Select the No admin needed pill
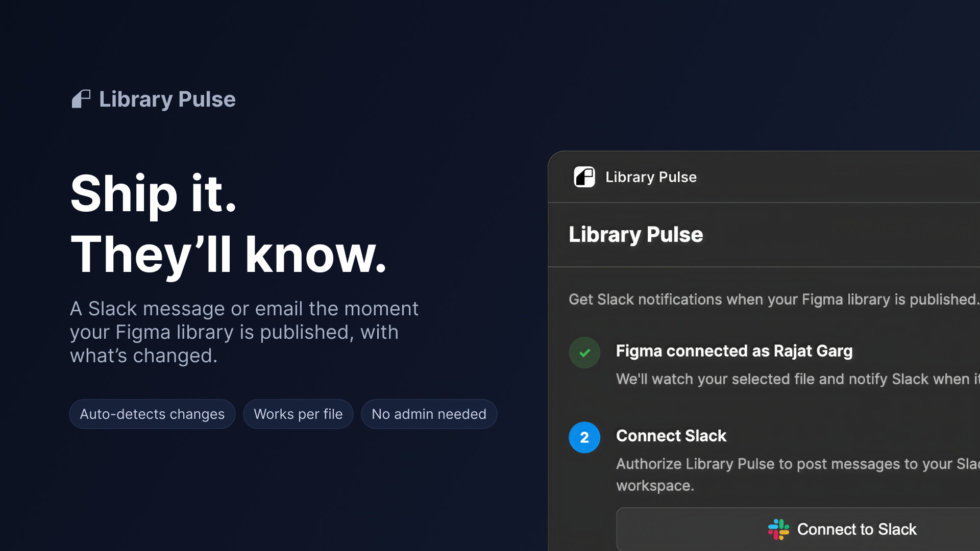The width and height of the screenshot is (980, 551). [429, 414]
